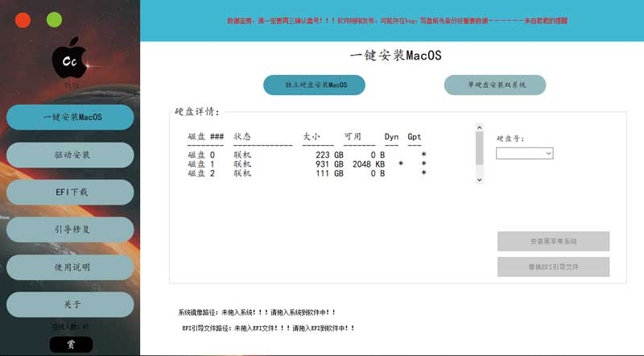The width and height of the screenshot is (644, 356).
Task: Click the disk list scrollbar thumb
Action: point(479,148)
